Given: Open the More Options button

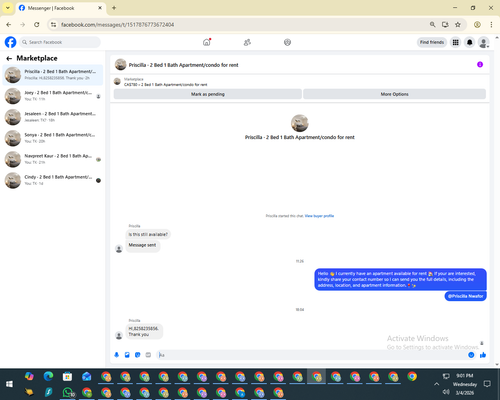Looking at the screenshot, I should (394, 94).
